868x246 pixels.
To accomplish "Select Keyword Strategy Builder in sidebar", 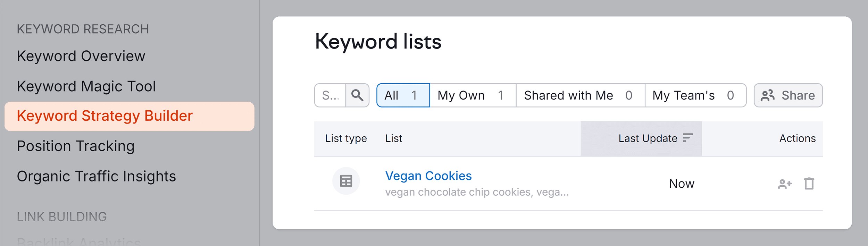I will 105,116.
